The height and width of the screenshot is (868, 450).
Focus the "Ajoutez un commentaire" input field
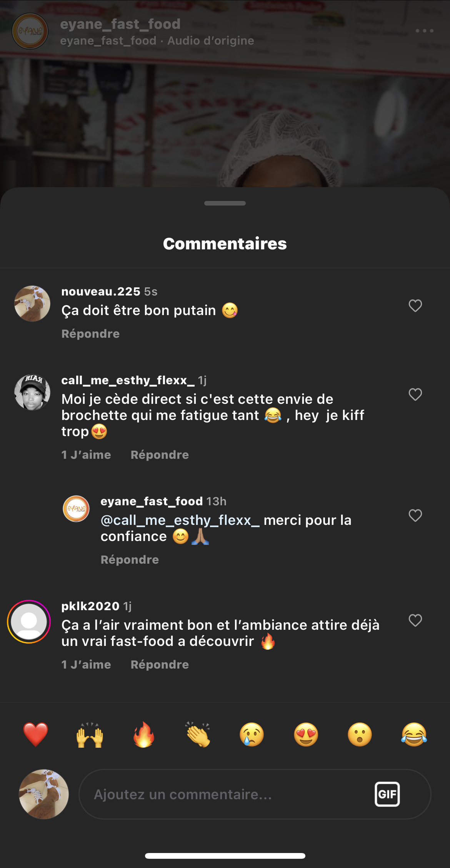(223, 794)
